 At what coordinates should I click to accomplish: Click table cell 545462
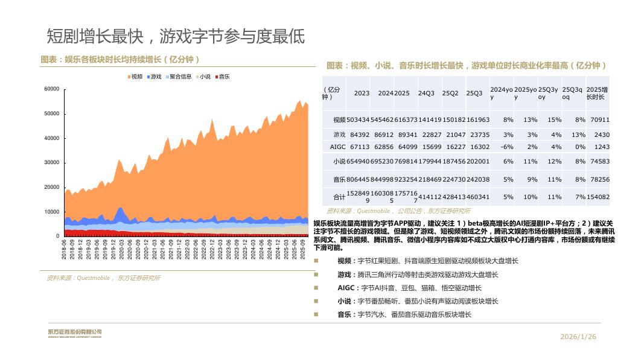coord(382,120)
